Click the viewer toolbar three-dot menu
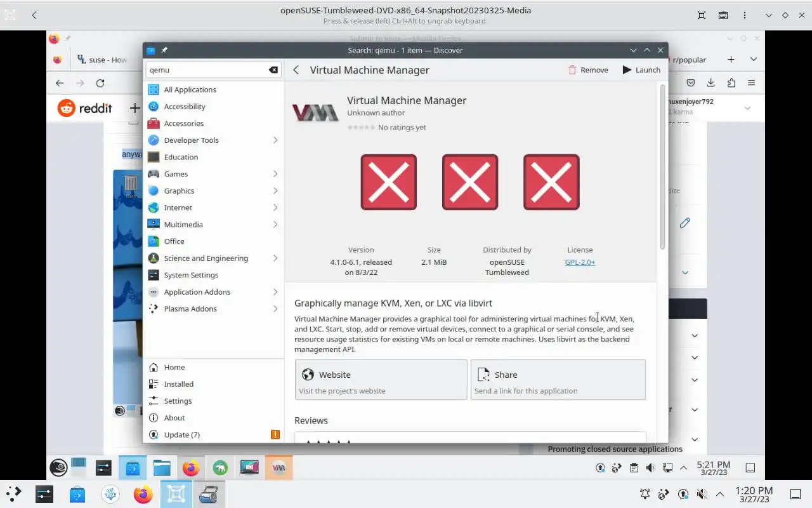The width and height of the screenshot is (812, 508). pos(745,15)
